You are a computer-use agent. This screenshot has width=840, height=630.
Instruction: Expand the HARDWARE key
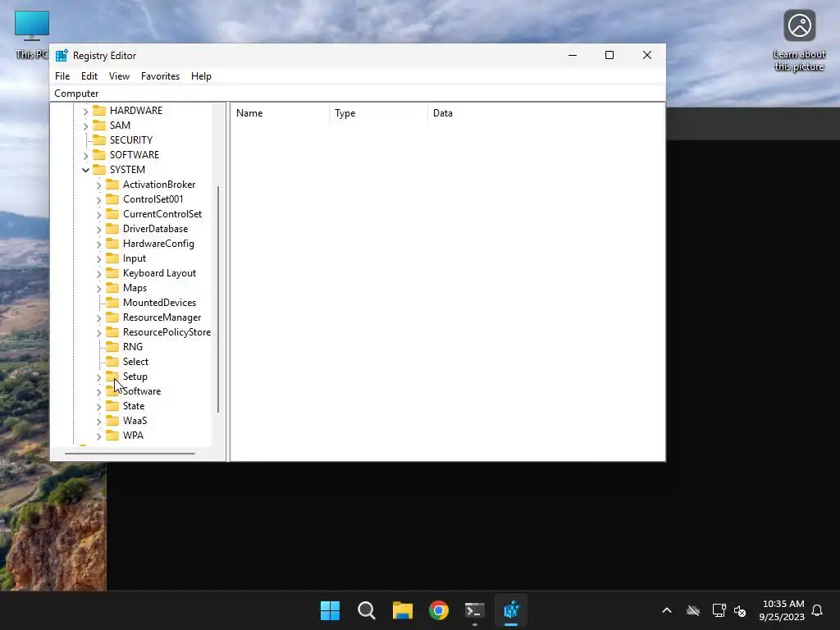(85, 112)
